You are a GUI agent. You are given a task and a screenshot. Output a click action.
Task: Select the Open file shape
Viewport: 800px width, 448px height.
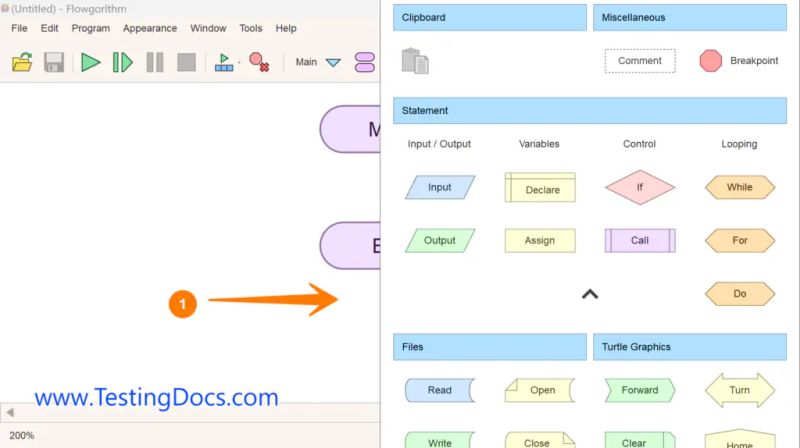coord(540,390)
